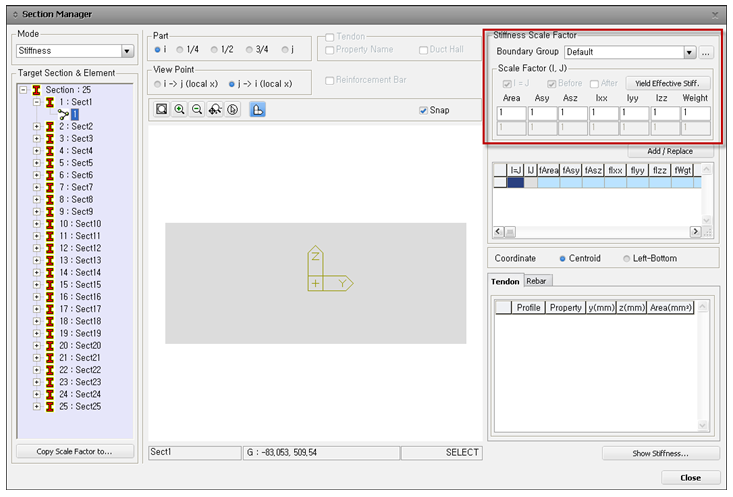Screen dimensions: 733x497
Task: Click the I-beam icon beside Sect5
Action: 50,163
